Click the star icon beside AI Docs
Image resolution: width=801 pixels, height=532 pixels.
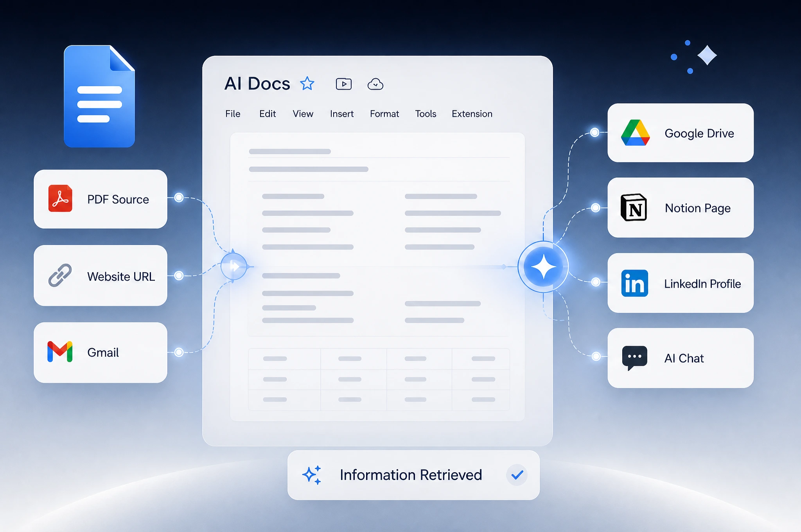307,84
